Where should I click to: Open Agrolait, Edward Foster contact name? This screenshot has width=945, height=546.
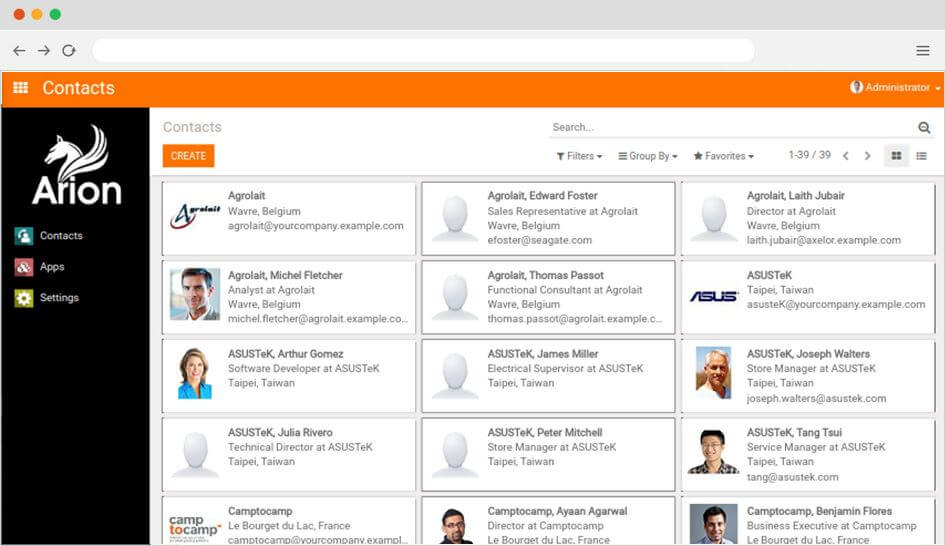coord(542,196)
